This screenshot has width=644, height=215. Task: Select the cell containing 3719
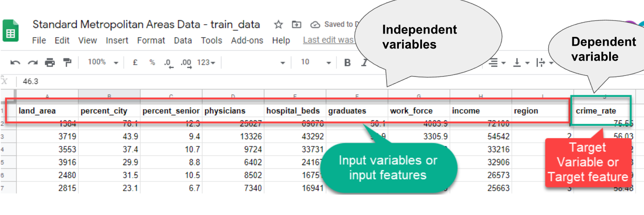click(x=47, y=137)
